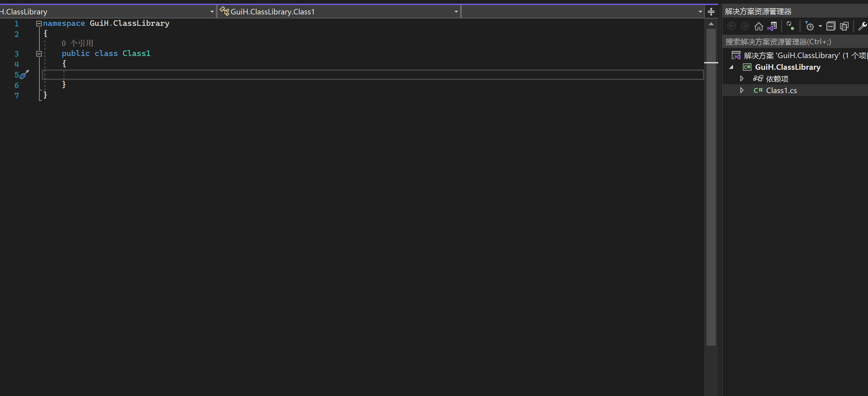Viewport: 868px width, 396px height.
Task: Toggle Show All Files in Solution Explorer
Action: [845, 26]
